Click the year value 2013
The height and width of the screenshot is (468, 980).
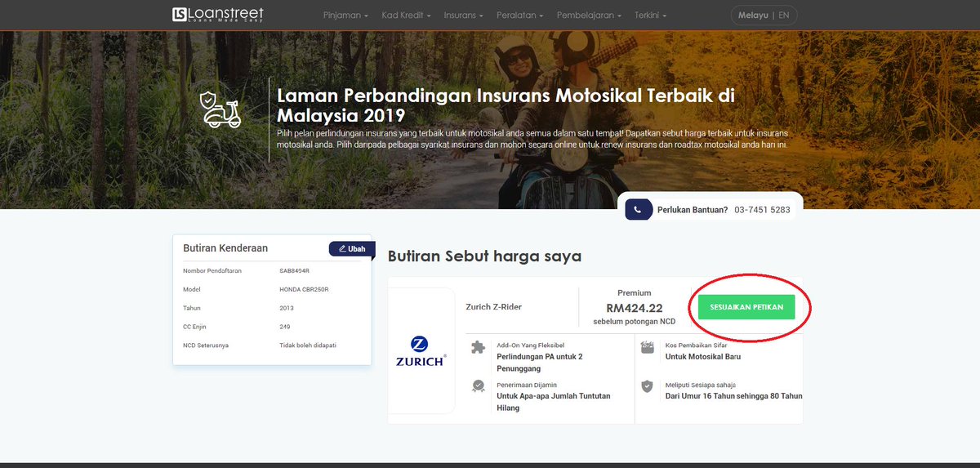(x=287, y=308)
